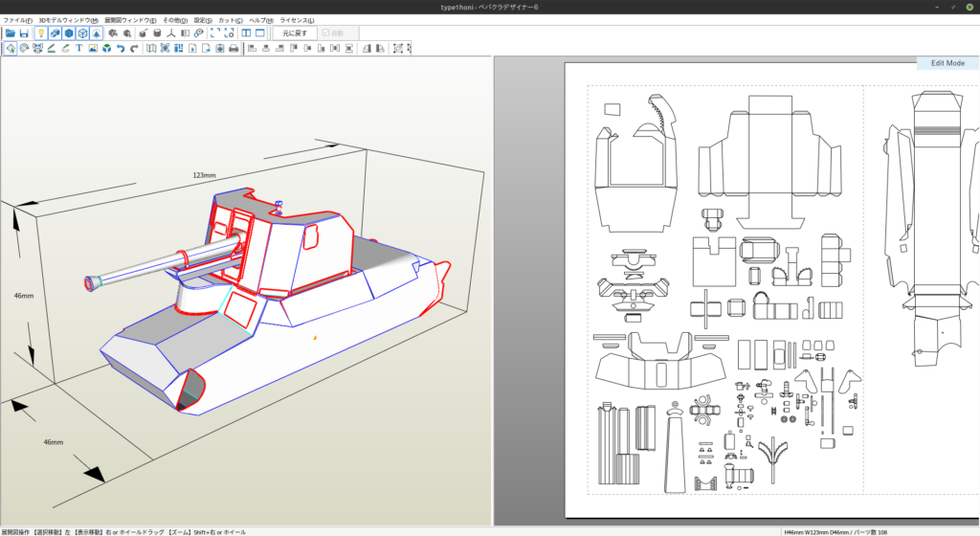The height and width of the screenshot is (536, 980).
Task: Open the ヘルプ menu
Action: [260, 20]
